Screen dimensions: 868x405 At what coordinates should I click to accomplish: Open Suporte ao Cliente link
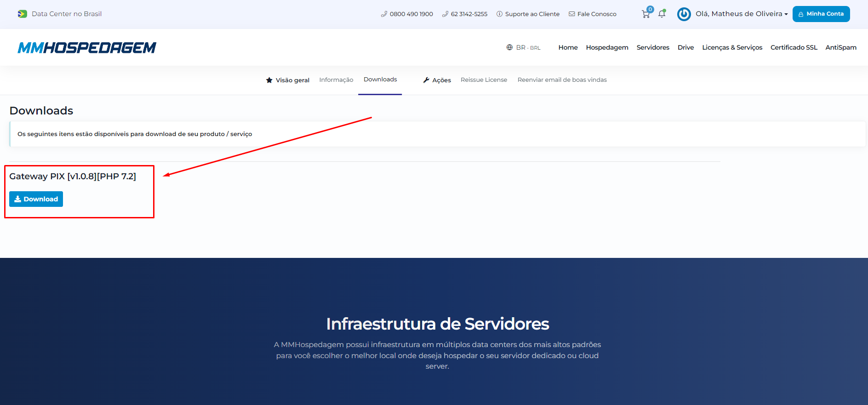point(528,14)
